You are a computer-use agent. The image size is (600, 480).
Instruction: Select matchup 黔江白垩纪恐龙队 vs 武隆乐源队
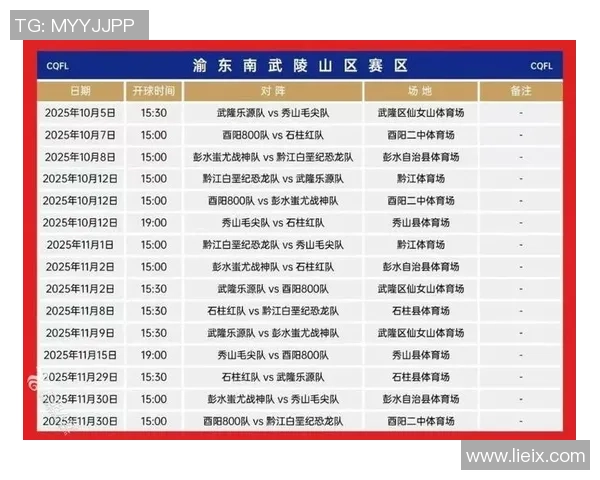coord(273,179)
